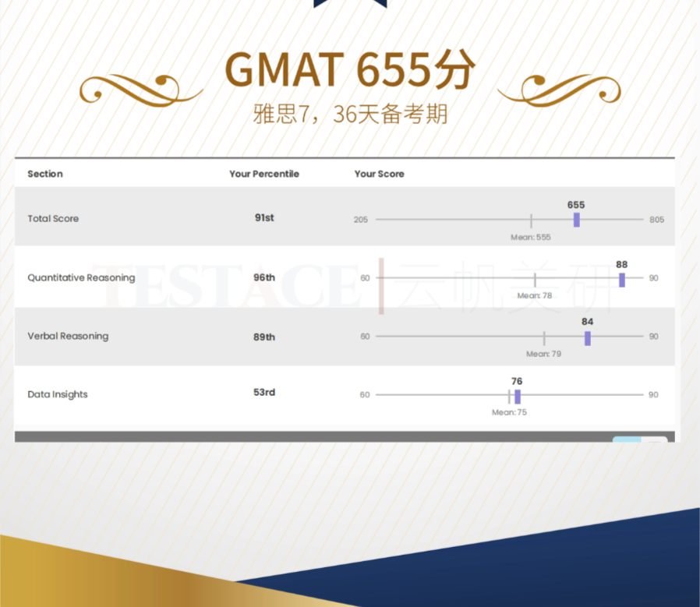Click the navy ribbon icon at top
The image size is (700, 607).
point(350,4)
